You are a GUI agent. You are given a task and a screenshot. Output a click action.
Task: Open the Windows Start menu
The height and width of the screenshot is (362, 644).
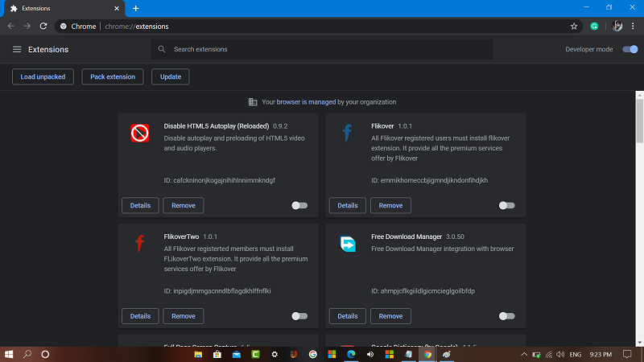point(9,354)
